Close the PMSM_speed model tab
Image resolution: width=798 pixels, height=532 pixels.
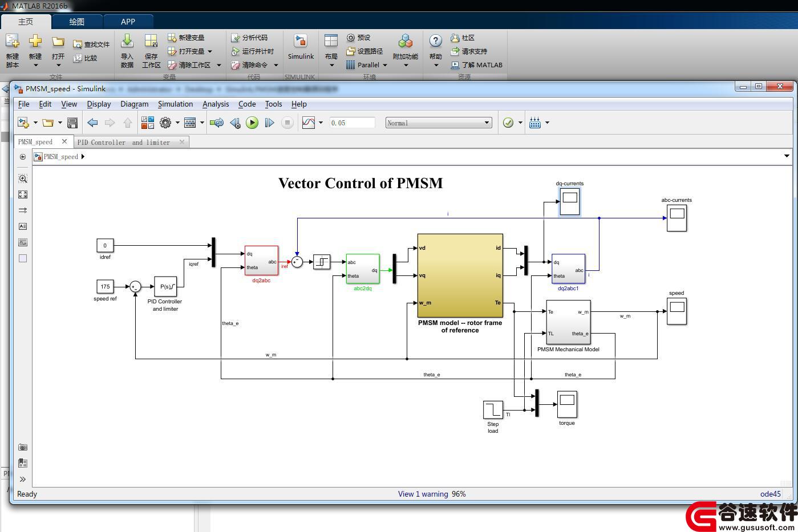click(64, 141)
